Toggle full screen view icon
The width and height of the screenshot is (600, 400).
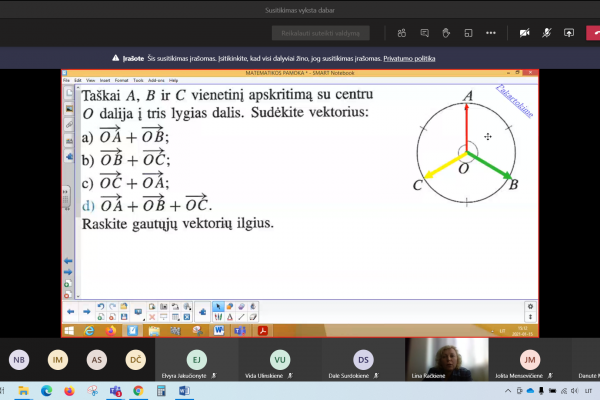[x=187, y=317]
